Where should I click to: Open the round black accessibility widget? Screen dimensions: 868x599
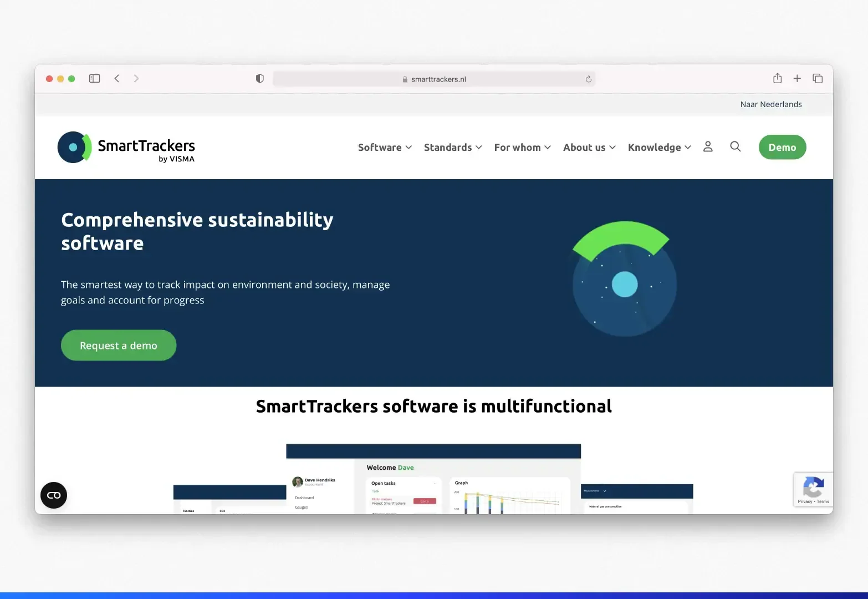click(54, 495)
